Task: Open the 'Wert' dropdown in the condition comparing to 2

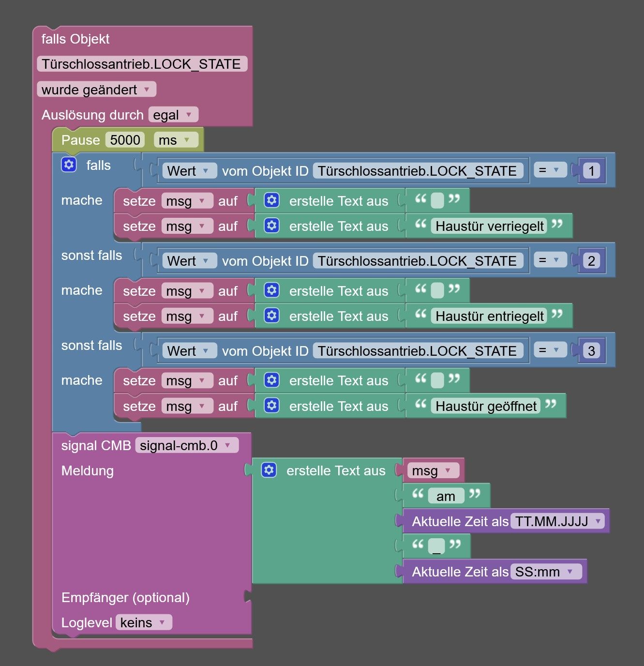Action: click(189, 261)
